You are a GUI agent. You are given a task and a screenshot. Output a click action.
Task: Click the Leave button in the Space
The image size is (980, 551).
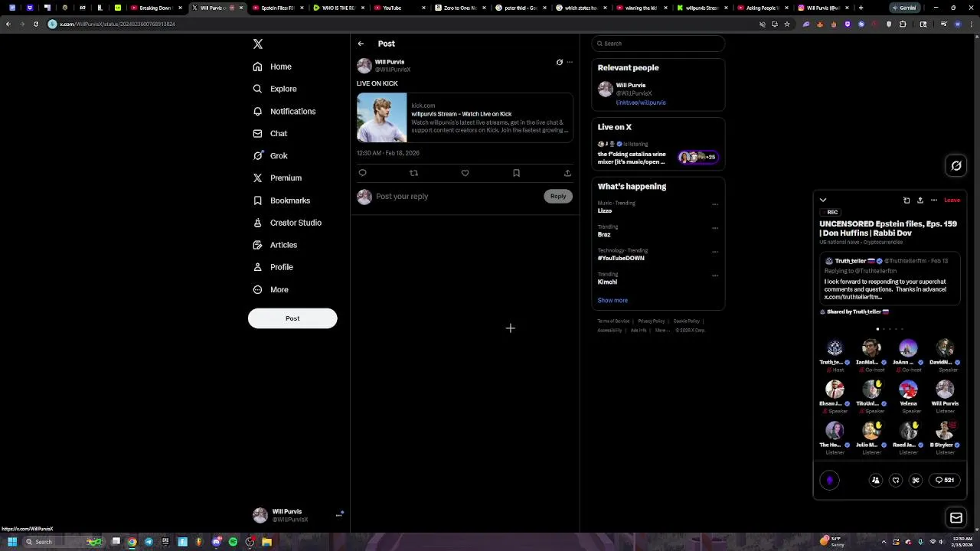pos(952,201)
